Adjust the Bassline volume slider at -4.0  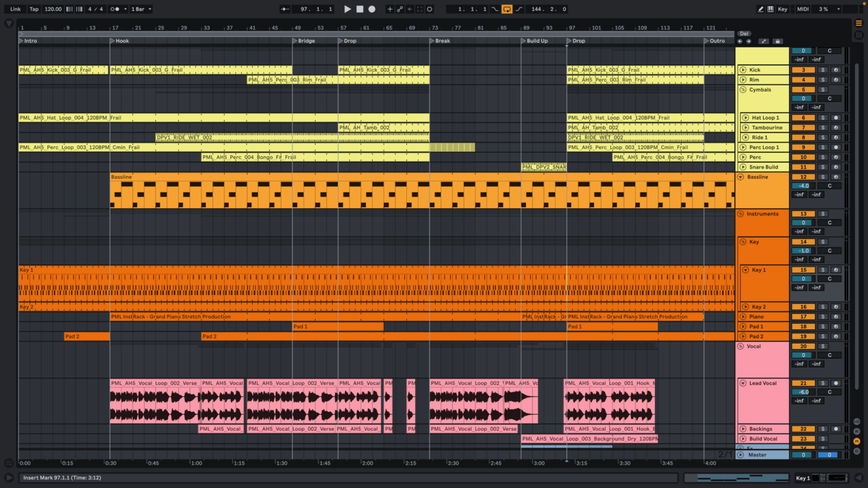pyautogui.click(x=803, y=186)
